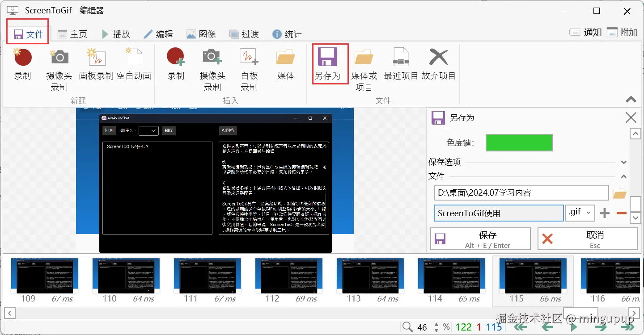Image resolution: width=644 pixels, height=335 pixels.
Task: Cancel saving with the 取消 button
Action: click(x=588, y=239)
